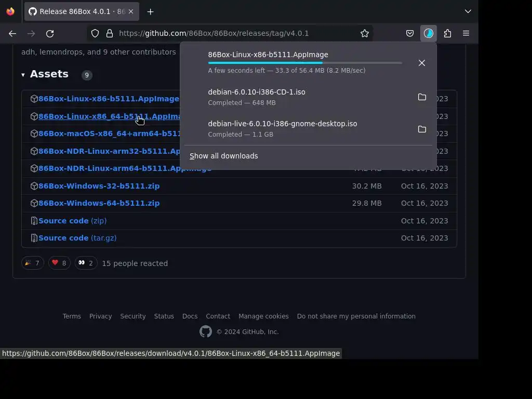Show debian-live gnome-desktop.iso in folder
This screenshot has height=399, width=532.
coord(422,129)
